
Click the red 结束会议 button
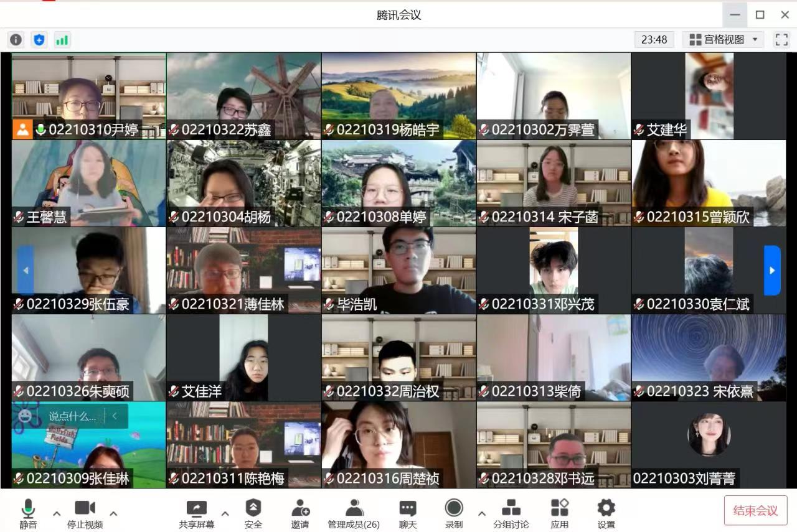tap(755, 511)
